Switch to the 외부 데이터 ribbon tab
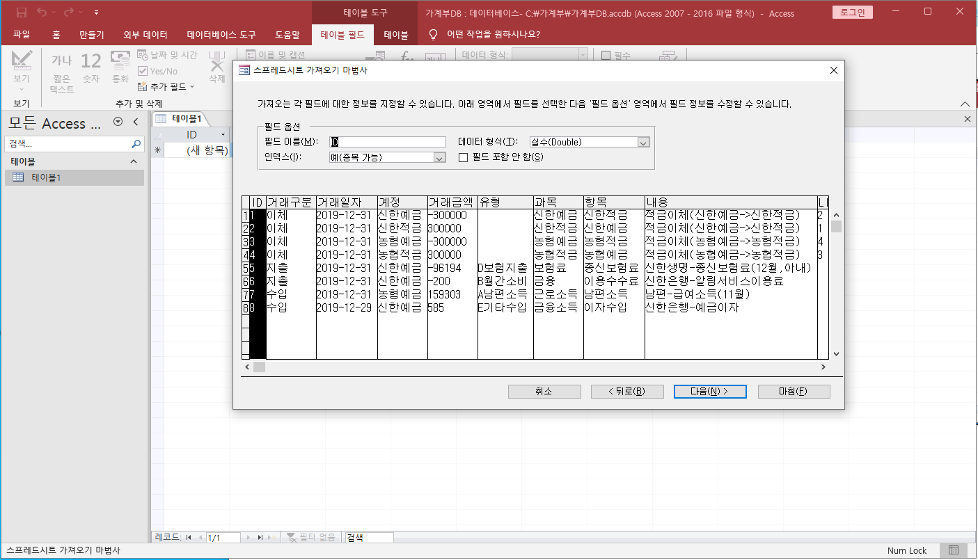Screen dimensions: 978x560 [145, 34]
